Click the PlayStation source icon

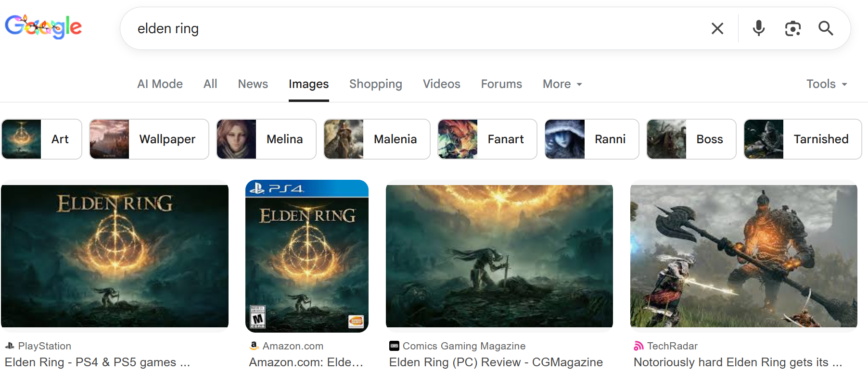tap(10, 346)
